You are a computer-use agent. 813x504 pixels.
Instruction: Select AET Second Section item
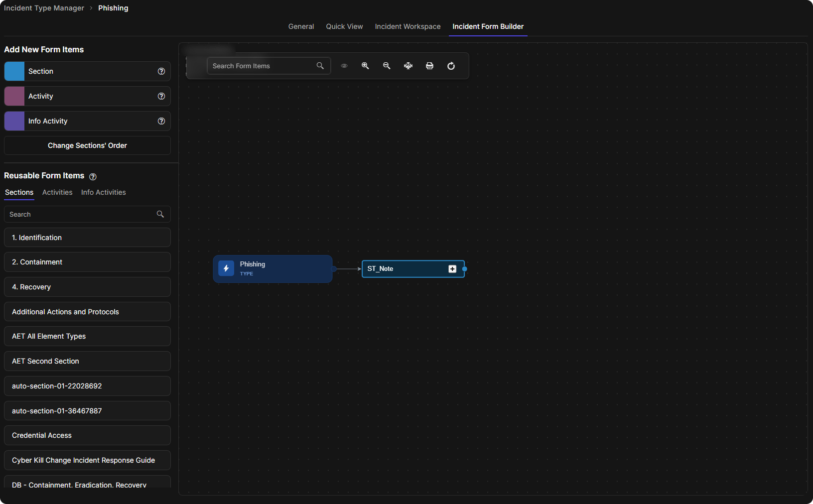tap(87, 361)
